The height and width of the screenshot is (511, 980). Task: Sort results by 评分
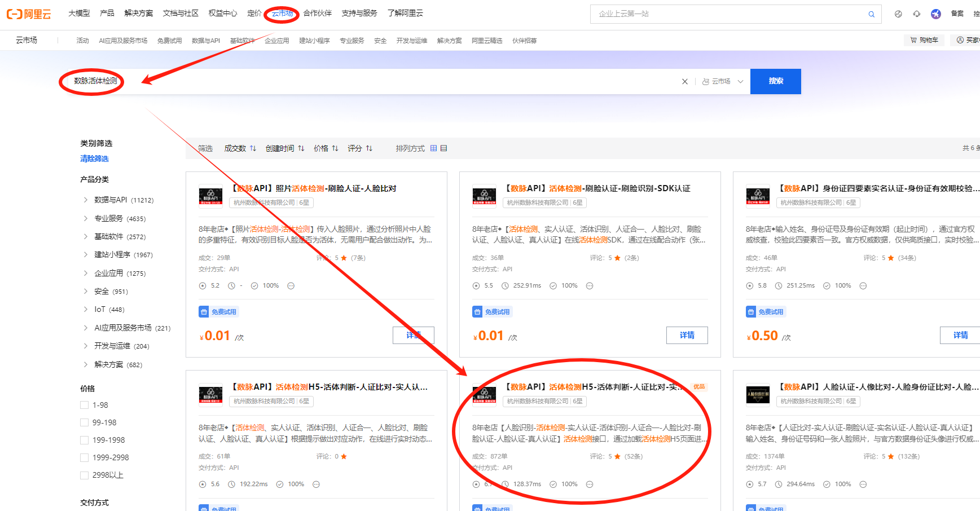pos(360,148)
